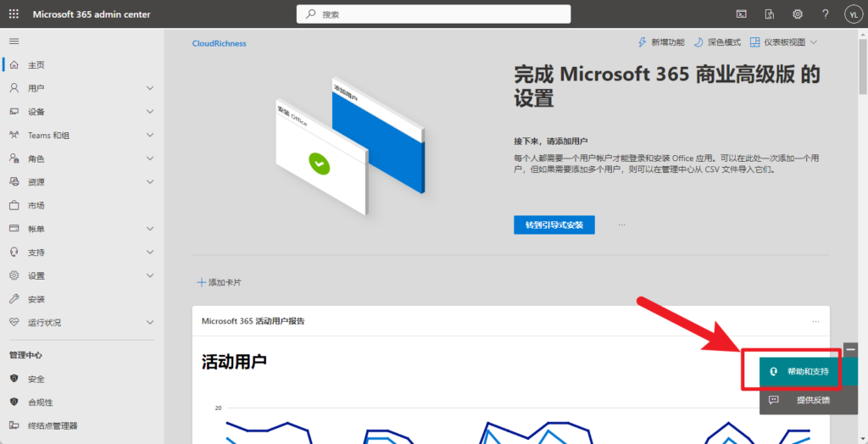Click the 帮助和支持 headset button
Screen dimensions: 868x444
coord(798,371)
